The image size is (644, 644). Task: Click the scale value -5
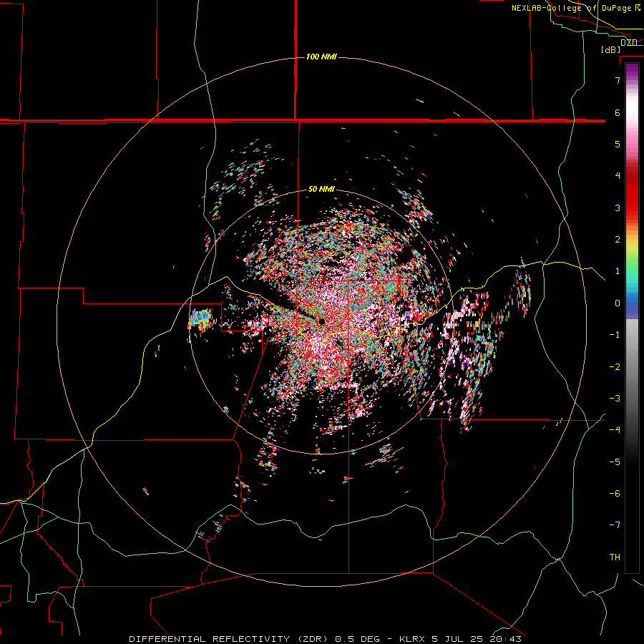615,462
